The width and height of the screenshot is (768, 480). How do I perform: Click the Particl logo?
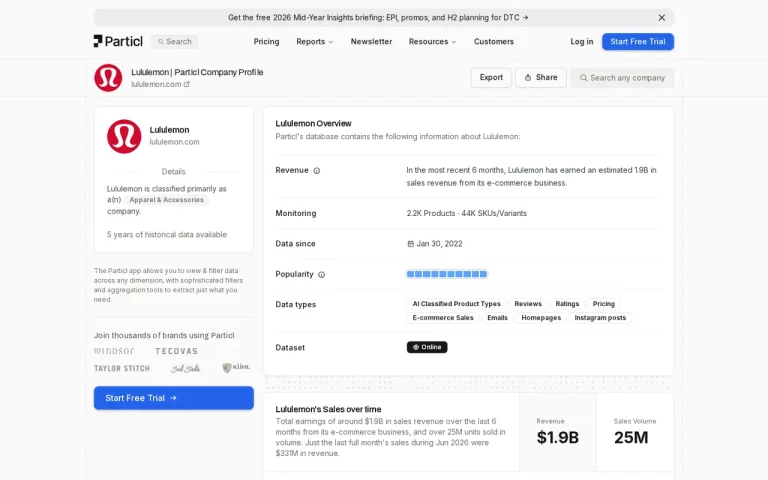[x=118, y=41]
